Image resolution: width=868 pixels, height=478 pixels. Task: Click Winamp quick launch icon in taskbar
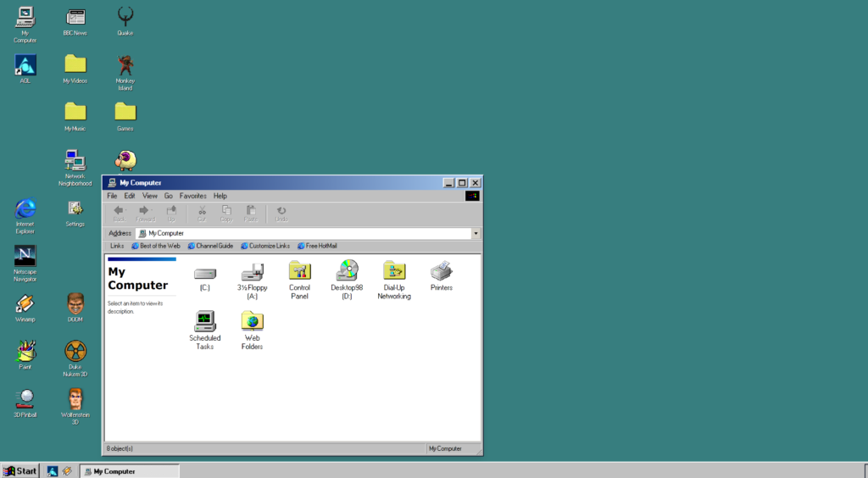pos(67,471)
